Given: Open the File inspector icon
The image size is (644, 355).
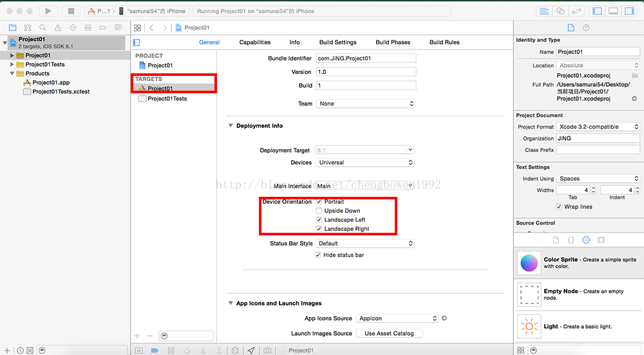Looking at the screenshot, I should (571, 28).
